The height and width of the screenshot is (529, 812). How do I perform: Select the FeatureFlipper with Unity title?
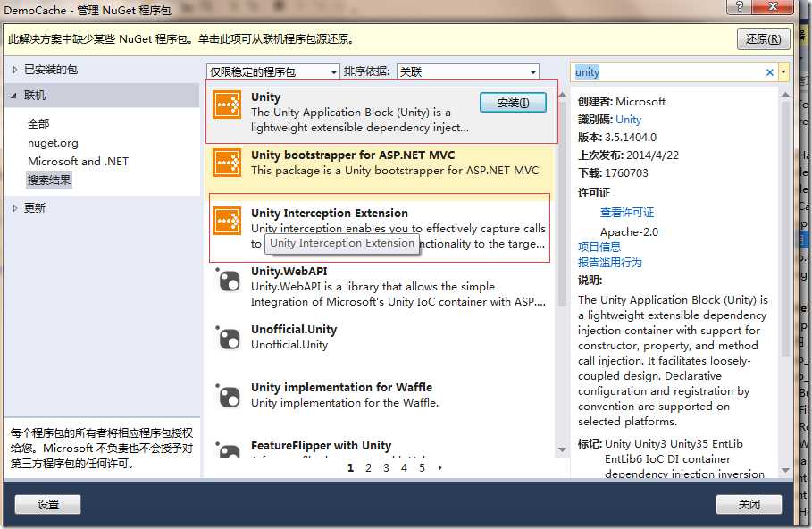[321, 446]
